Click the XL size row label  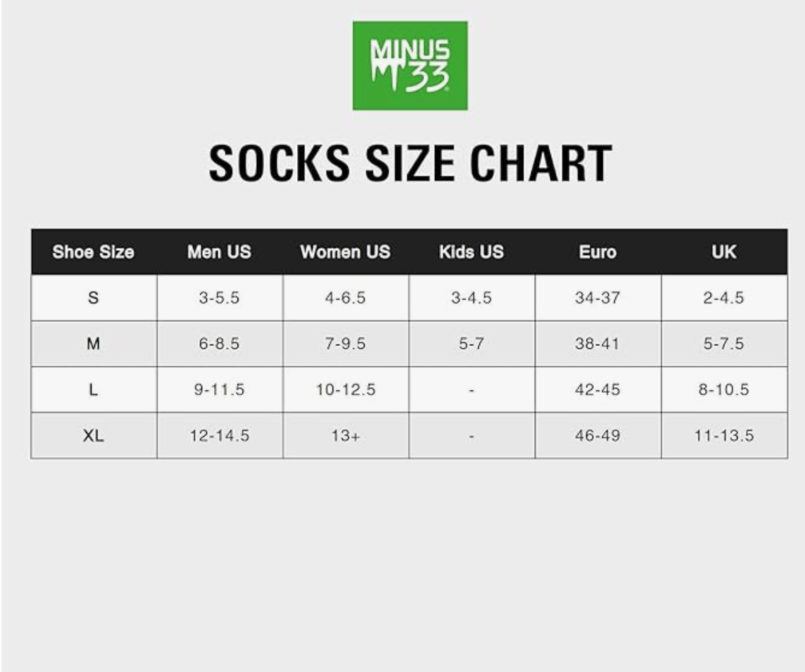point(94,436)
